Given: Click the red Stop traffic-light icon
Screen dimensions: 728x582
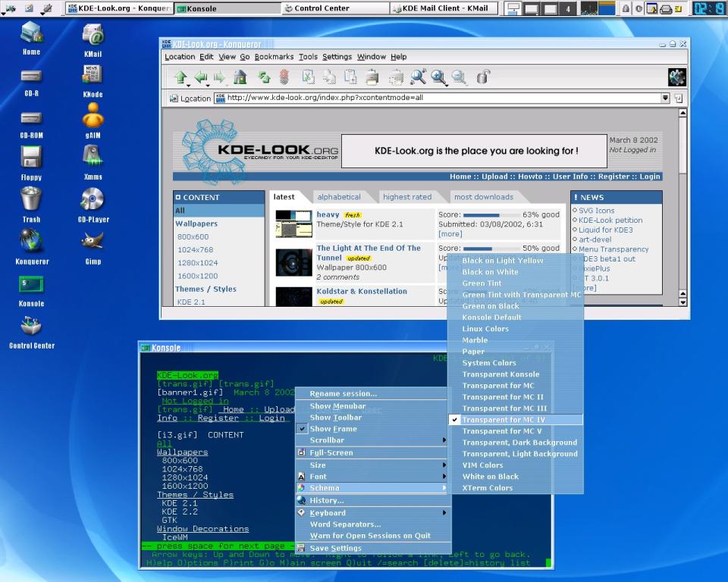Looking at the screenshot, I should (284, 77).
